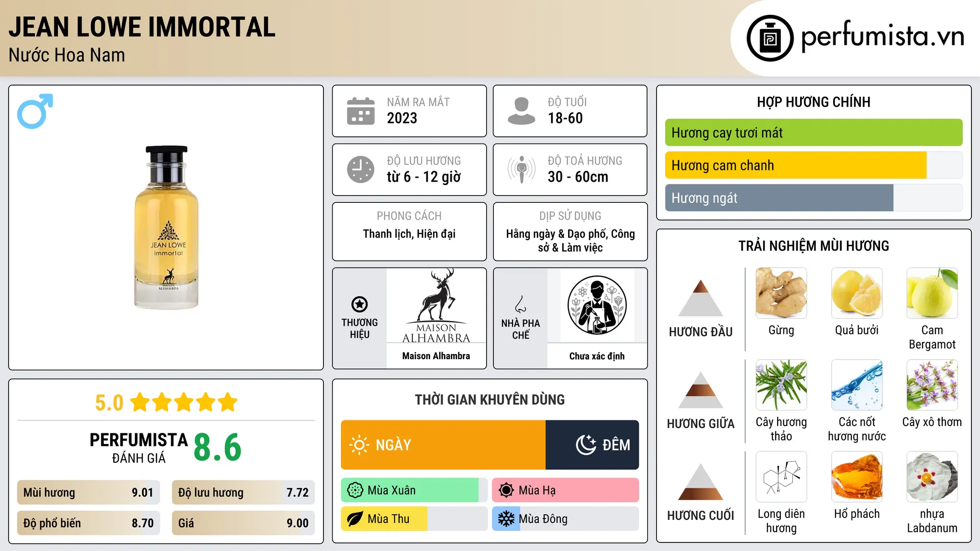Viewport: 980px width, 551px height.
Task: Click the Jean Lowe Immortal bottle image
Action: pos(166,227)
